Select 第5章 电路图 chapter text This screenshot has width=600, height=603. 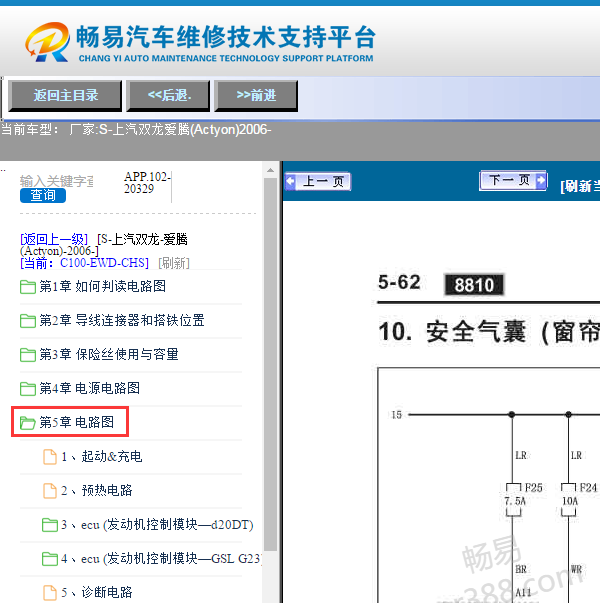coord(77,422)
